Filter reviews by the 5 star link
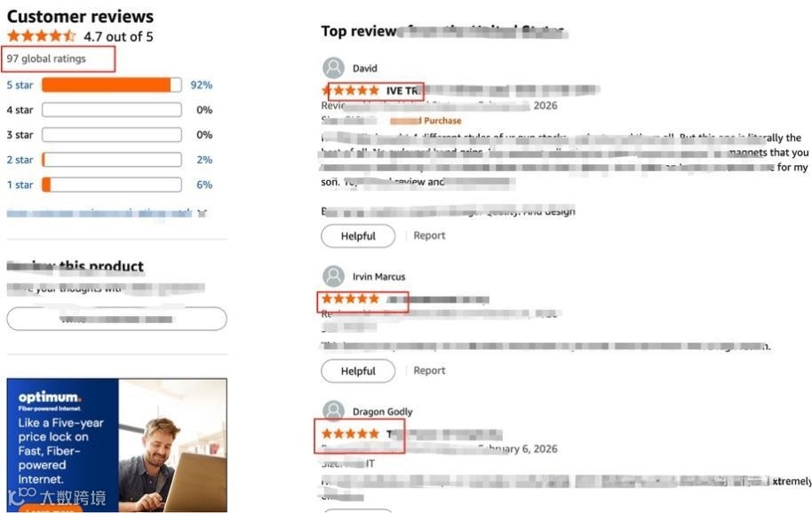The width and height of the screenshot is (812, 513). [20, 85]
